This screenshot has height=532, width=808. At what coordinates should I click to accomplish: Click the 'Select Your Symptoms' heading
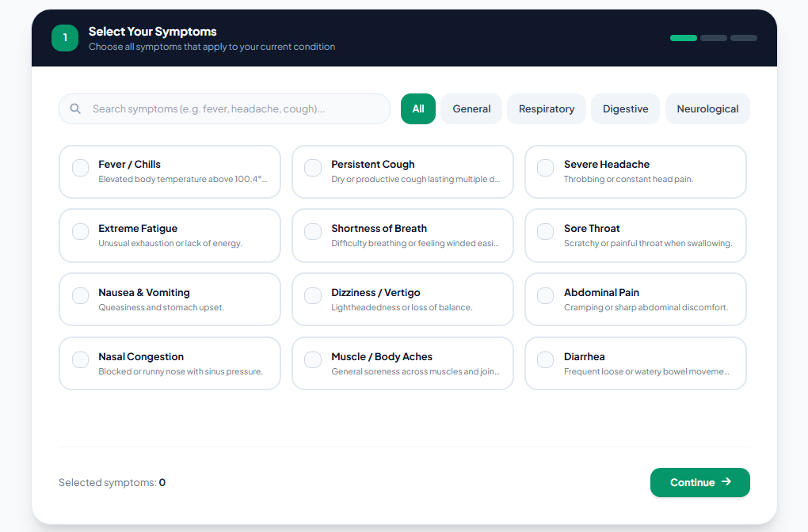coord(153,32)
